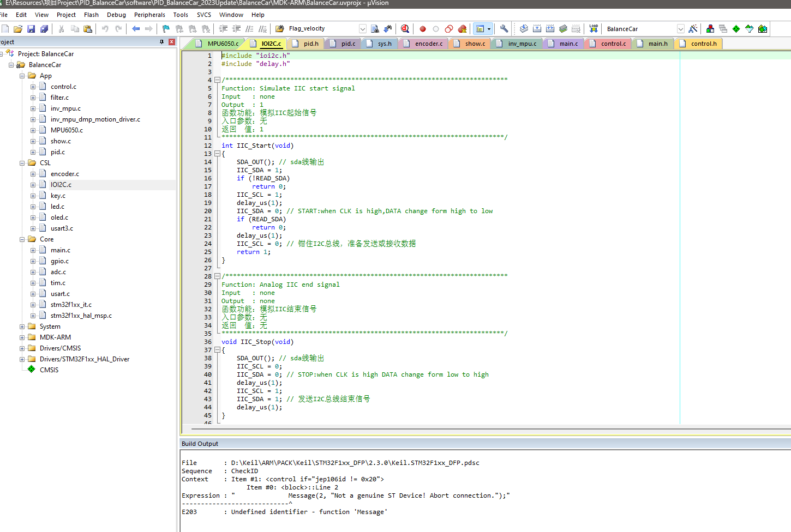Collapse the App folder group
Viewport: 791px width, 532px height.
coord(22,76)
